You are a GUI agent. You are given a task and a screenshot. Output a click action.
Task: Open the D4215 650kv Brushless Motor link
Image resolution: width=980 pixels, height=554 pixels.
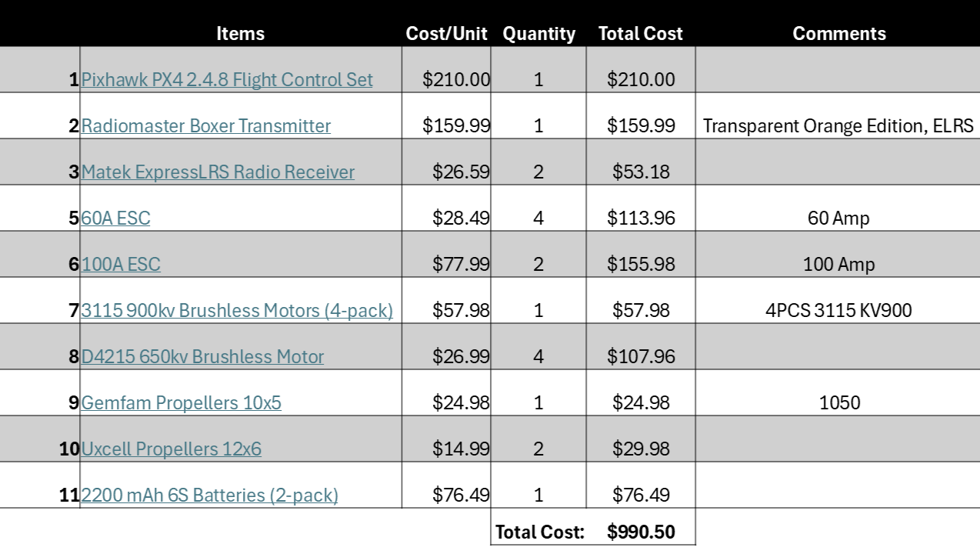tap(202, 356)
